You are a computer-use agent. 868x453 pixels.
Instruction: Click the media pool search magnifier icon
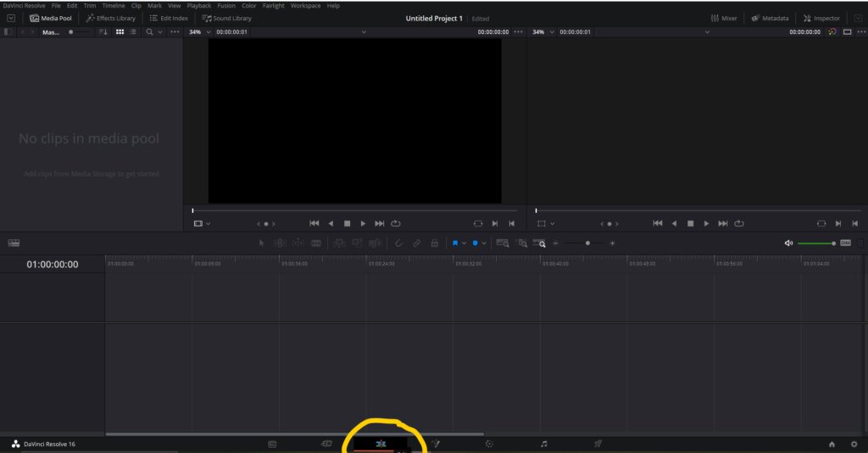point(149,32)
